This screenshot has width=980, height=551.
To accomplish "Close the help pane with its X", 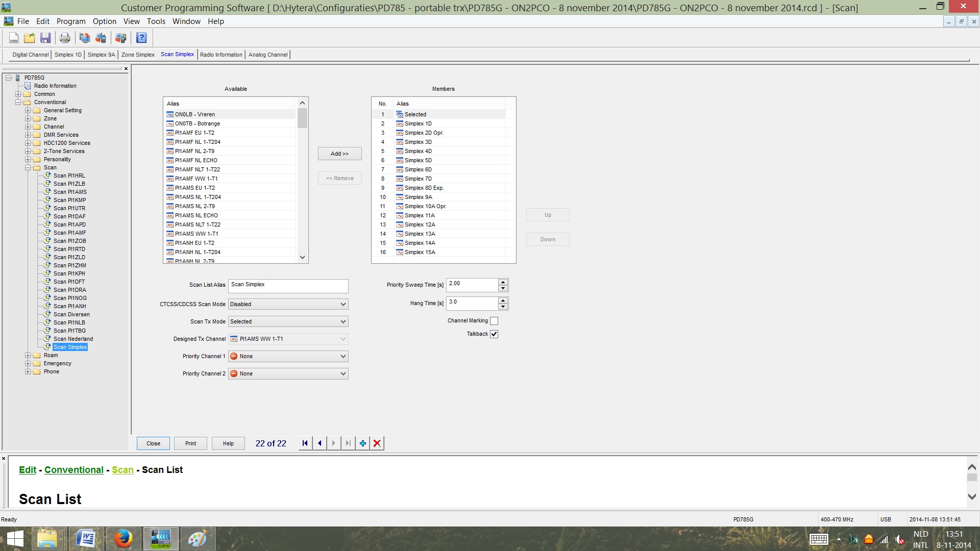I will (4, 458).
